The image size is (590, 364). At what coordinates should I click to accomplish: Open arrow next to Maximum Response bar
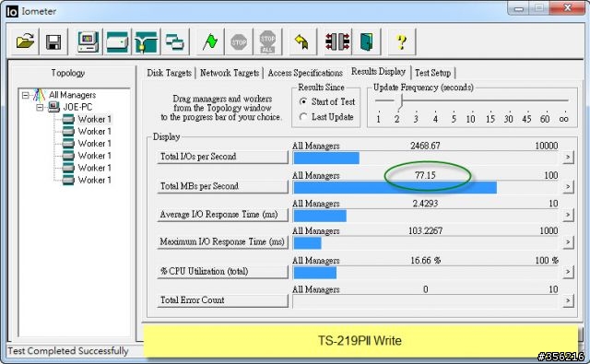pyautogui.click(x=568, y=242)
